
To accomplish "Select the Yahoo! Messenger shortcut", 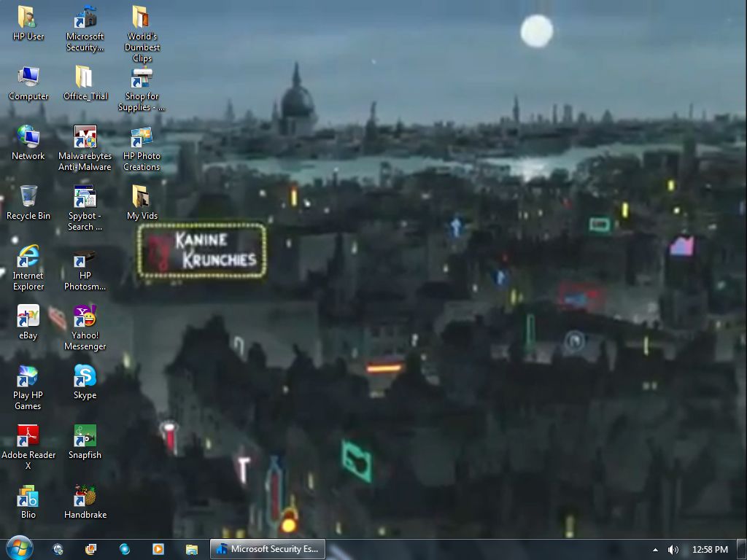I will pos(85,327).
